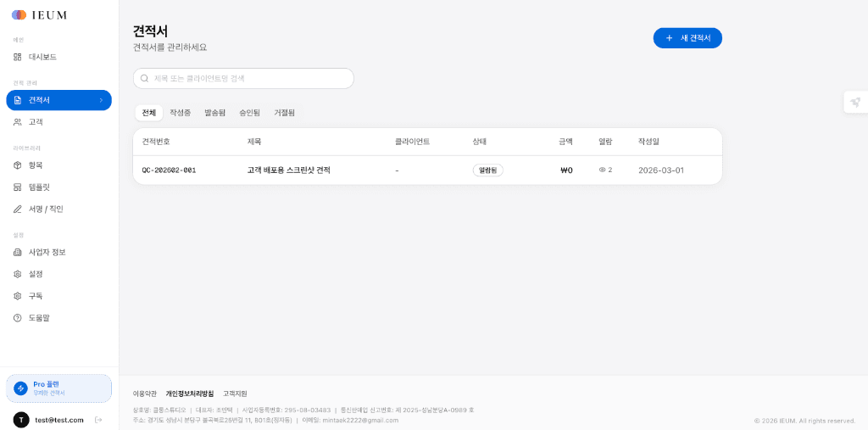Click the ₩0 amount cell
This screenshot has height=430, width=868.
pyautogui.click(x=567, y=170)
